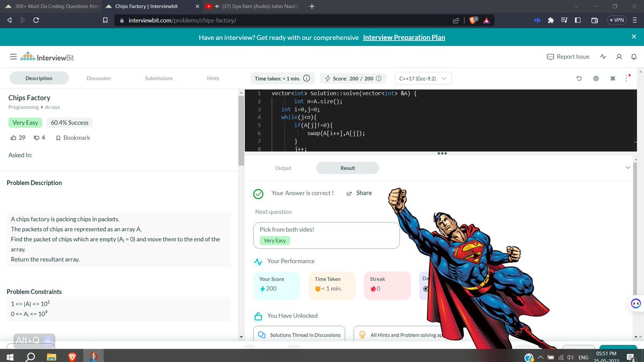The image size is (644, 362).
Task: Click the Report Issue button
Action: pos(568,57)
